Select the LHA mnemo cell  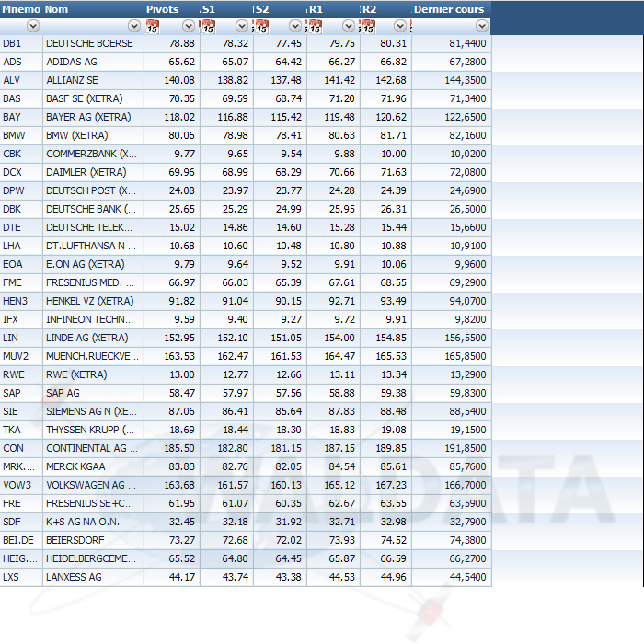click(x=21, y=246)
